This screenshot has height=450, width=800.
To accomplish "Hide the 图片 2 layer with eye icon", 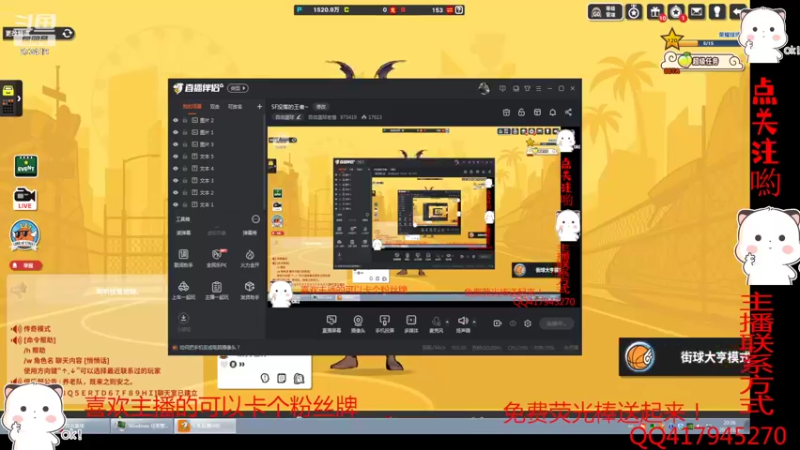I will pos(176,120).
